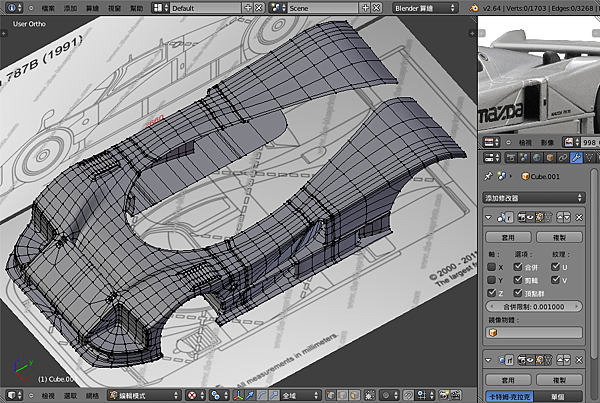The height and width of the screenshot is (403, 600).
Task: Open the 3D view editor type selector
Action: coord(15,395)
